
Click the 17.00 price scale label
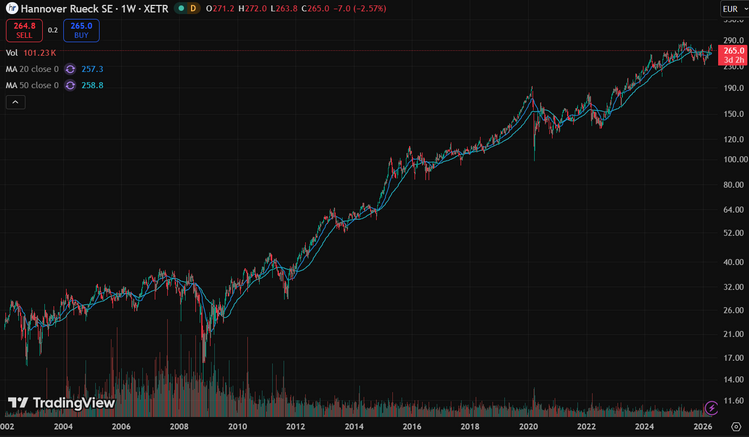coord(734,358)
